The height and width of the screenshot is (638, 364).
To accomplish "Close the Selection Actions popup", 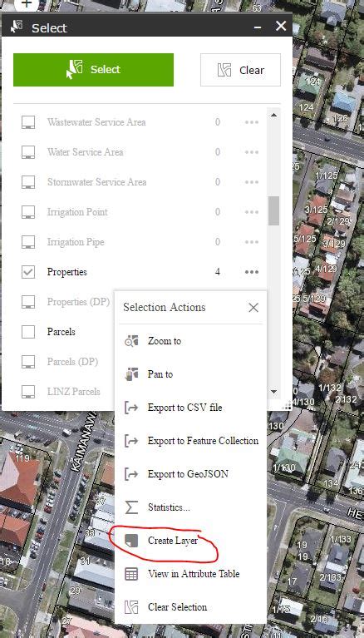I will pyautogui.click(x=253, y=308).
